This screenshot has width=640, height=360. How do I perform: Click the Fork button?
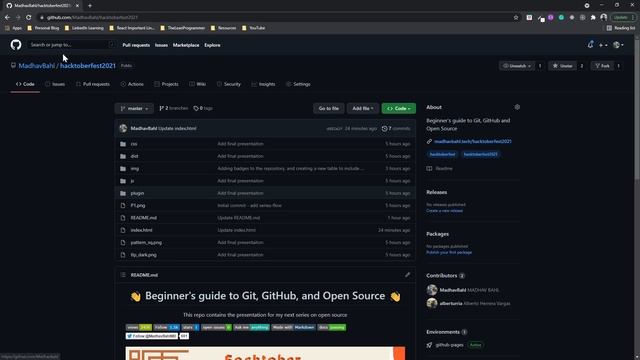click(602, 66)
